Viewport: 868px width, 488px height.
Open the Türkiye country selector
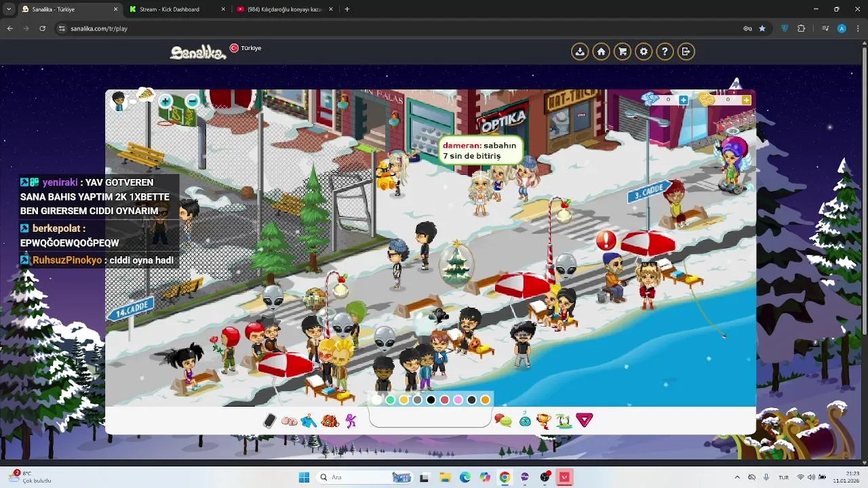(x=245, y=48)
